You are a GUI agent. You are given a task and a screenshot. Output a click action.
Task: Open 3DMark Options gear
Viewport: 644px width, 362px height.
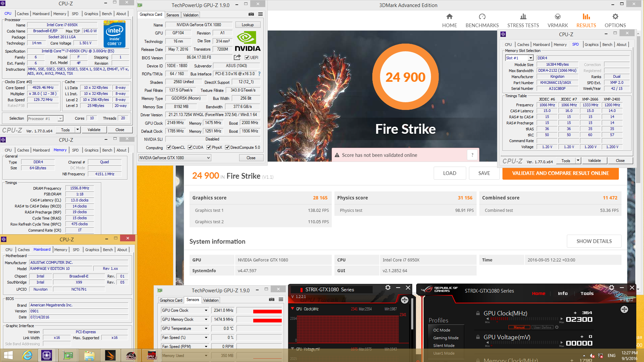click(615, 17)
